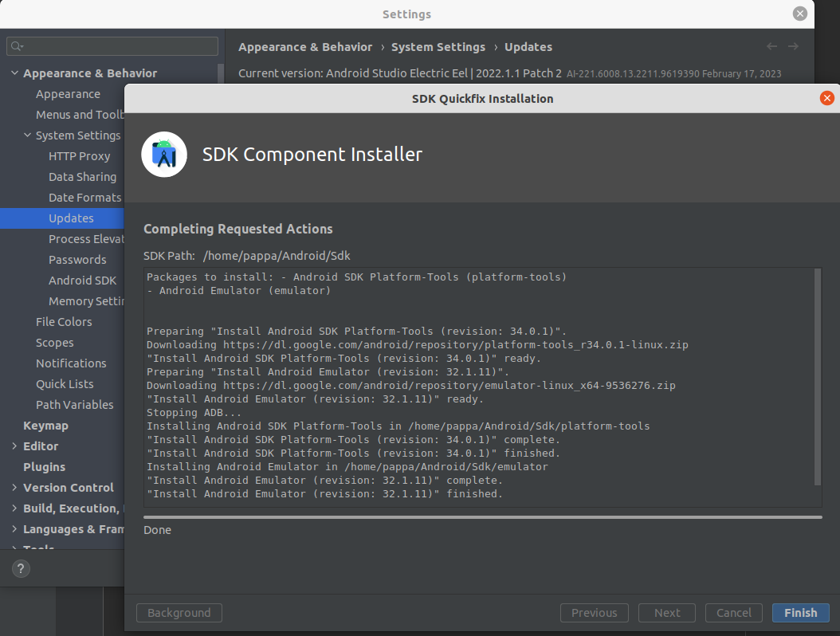
Task: Open the help question mark icon
Action: tap(21, 568)
